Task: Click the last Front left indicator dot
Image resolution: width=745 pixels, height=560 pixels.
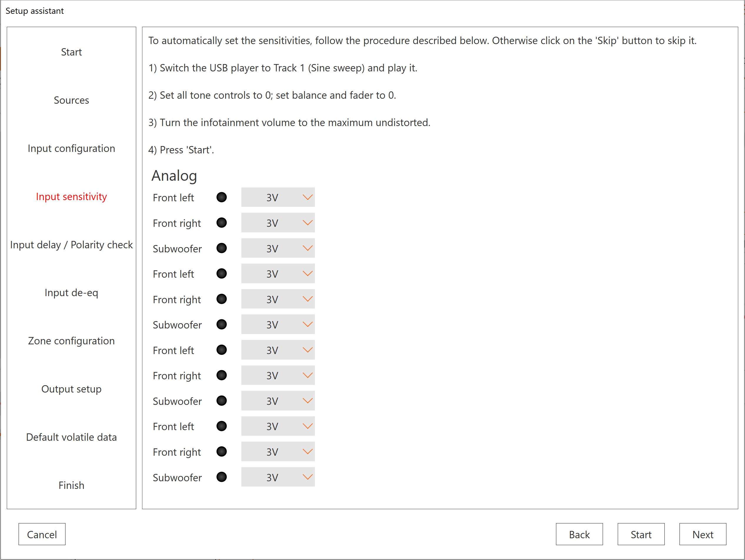Action: [x=221, y=426]
